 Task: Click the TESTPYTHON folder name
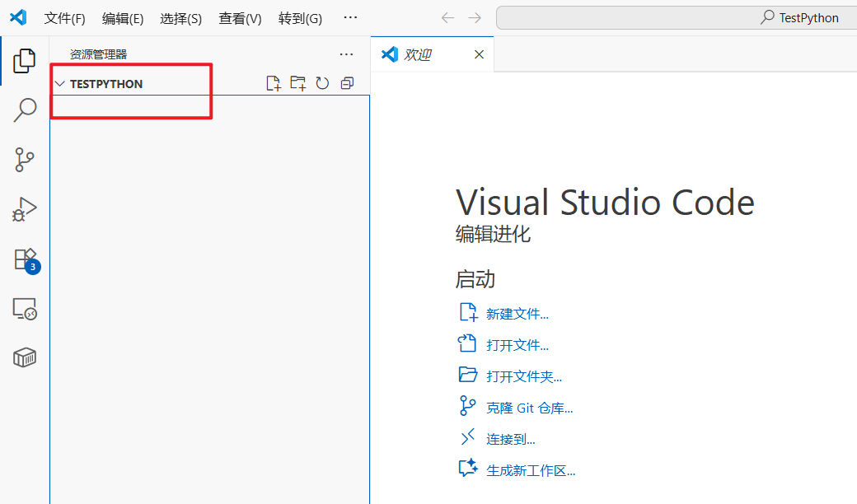tap(106, 84)
